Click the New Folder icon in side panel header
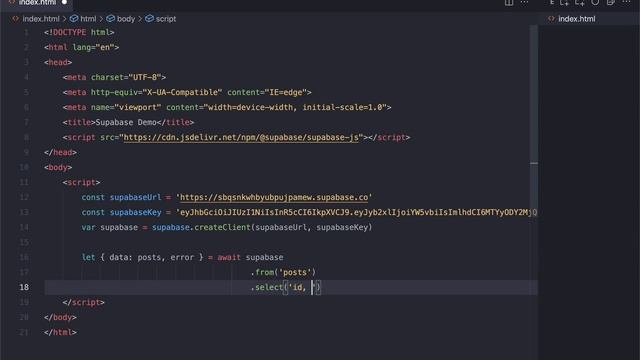This screenshot has width=640, height=360. point(580,2)
